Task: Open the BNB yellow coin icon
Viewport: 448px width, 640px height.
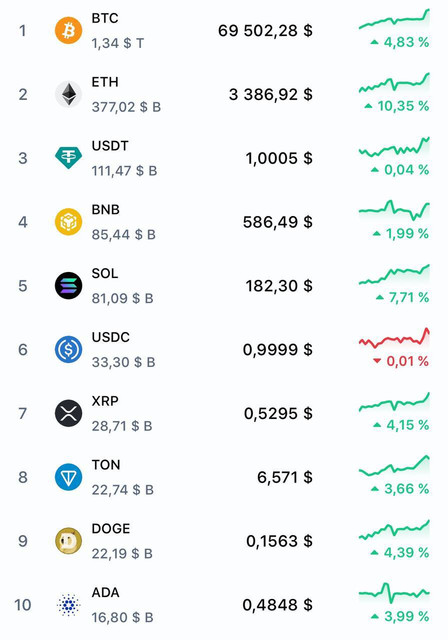Action: point(68,222)
